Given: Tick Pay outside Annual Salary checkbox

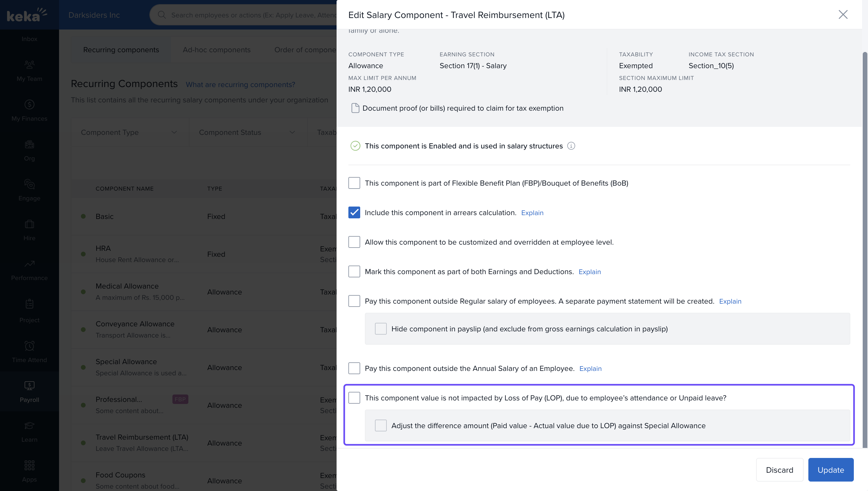Looking at the screenshot, I should click(x=354, y=368).
